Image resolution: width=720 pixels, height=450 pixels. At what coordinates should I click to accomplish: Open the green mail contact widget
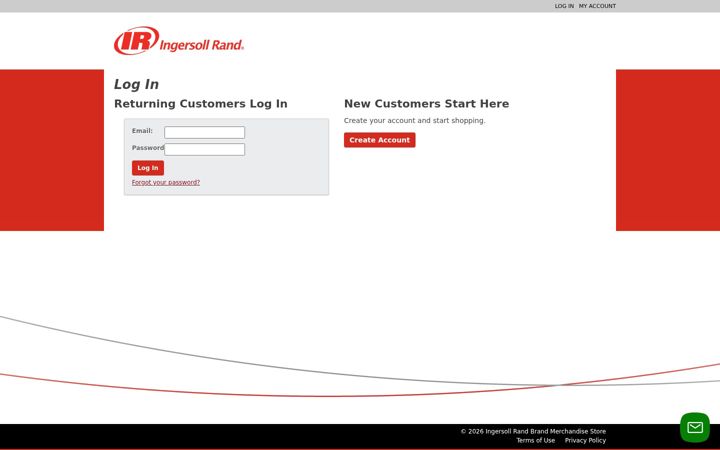coord(694,428)
